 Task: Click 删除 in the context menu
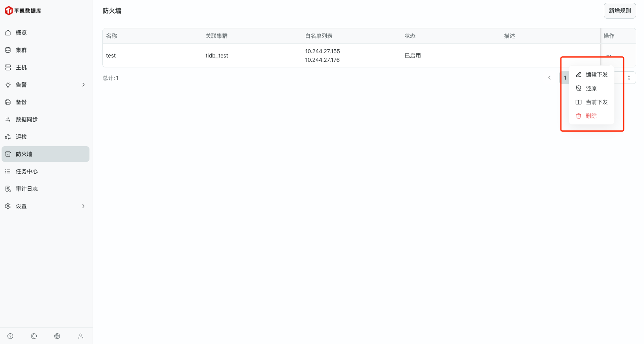point(591,116)
